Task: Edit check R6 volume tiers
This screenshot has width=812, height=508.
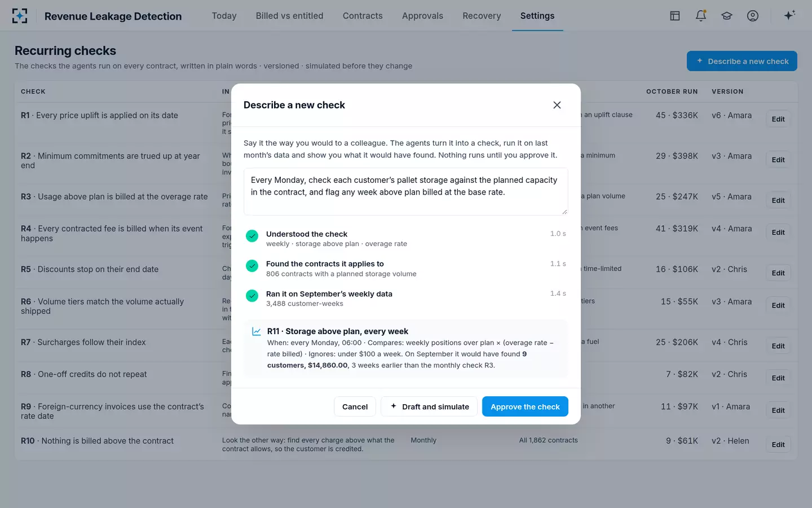Action: coord(778,305)
